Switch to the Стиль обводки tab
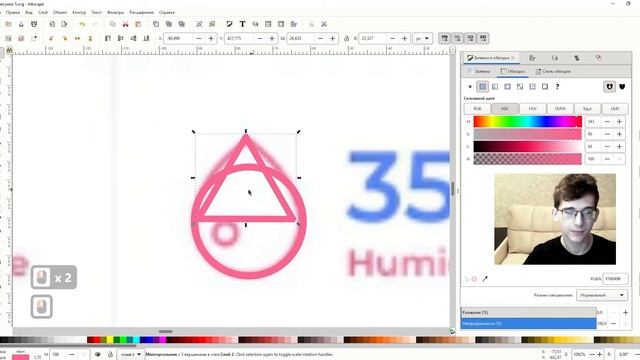 click(553, 71)
